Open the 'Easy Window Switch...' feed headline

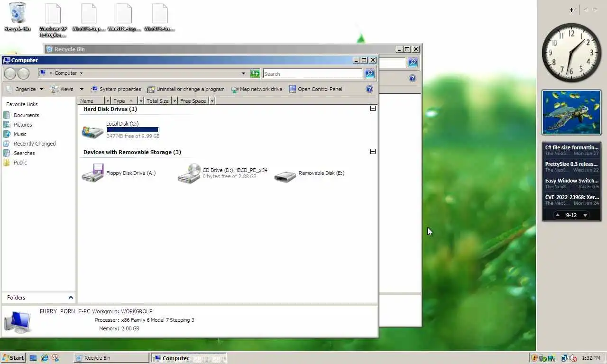(571, 183)
